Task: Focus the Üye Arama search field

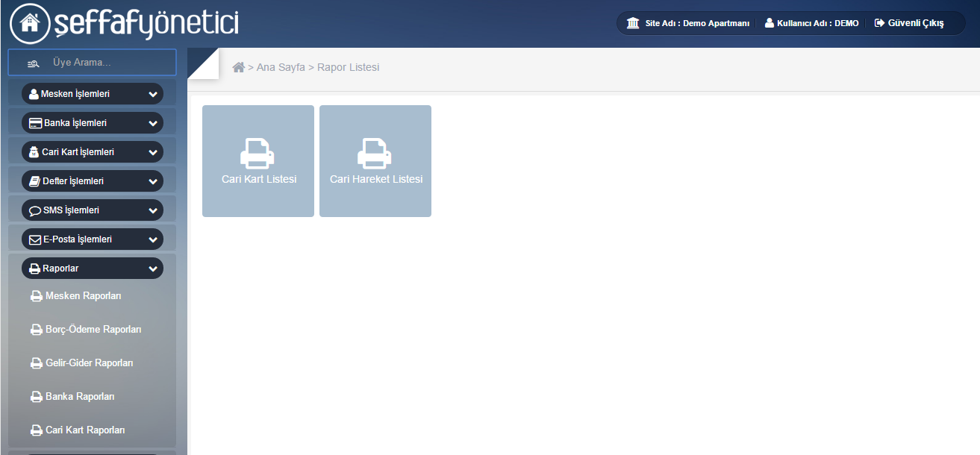Action: [93, 63]
